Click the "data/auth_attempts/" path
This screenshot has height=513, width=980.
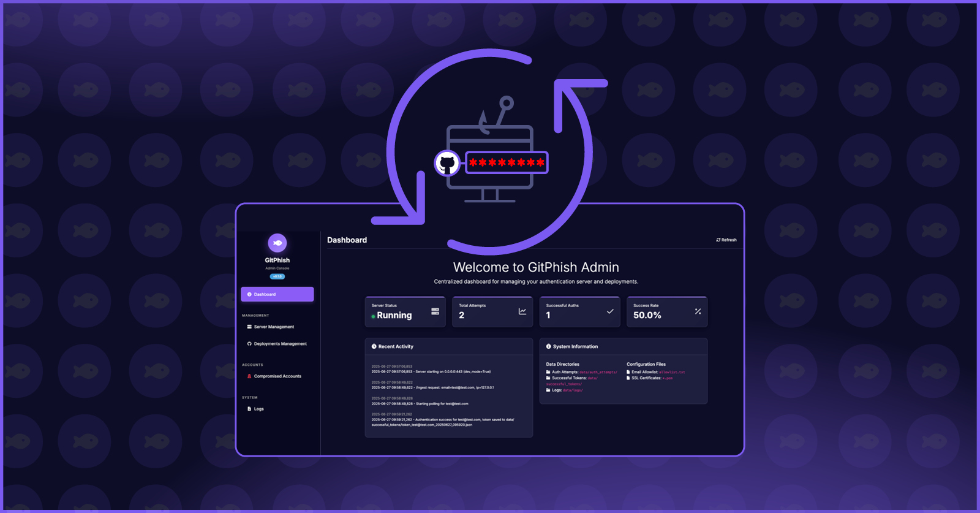(598, 372)
